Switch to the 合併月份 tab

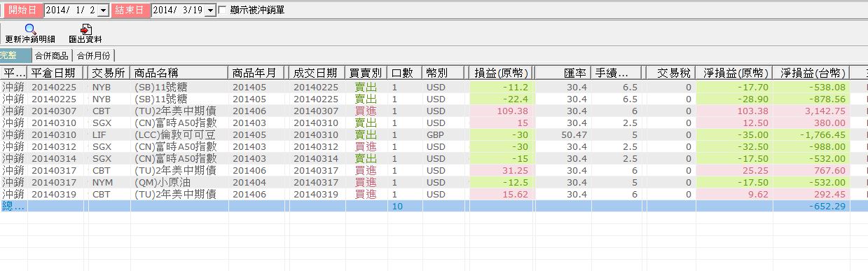click(94, 55)
